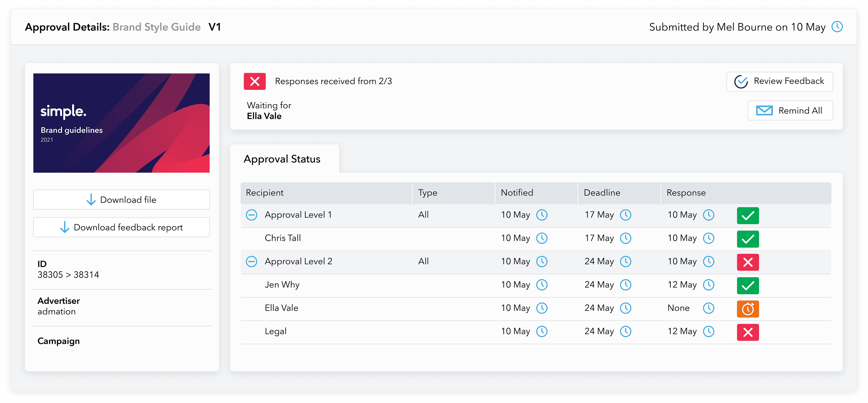Screen dimensions: 868x403
Task: Select the Approval Status tab
Action: [282, 158]
